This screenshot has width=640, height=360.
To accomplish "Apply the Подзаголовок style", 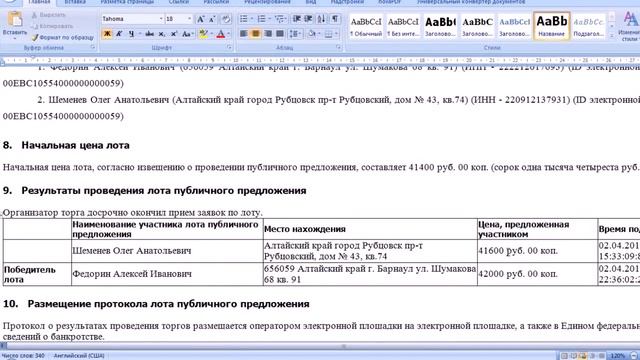I will (x=588, y=27).
